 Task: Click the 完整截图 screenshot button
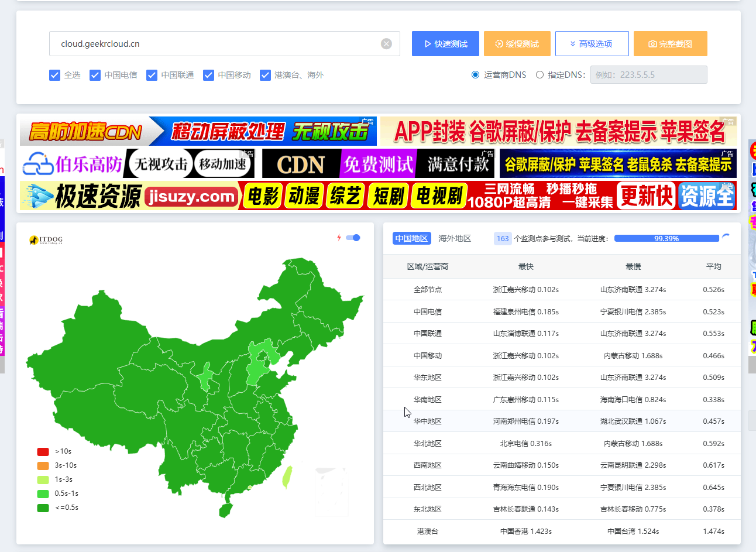click(x=670, y=44)
